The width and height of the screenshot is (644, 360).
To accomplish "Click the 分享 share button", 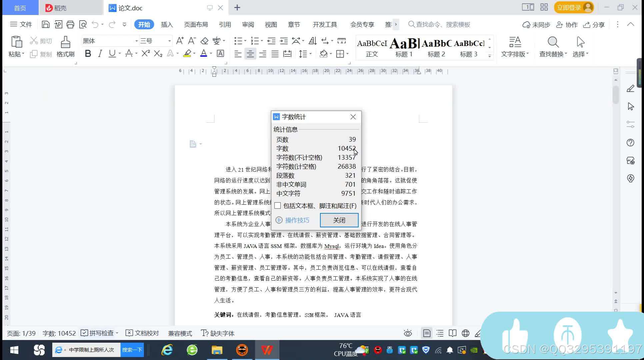I will pos(594,24).
